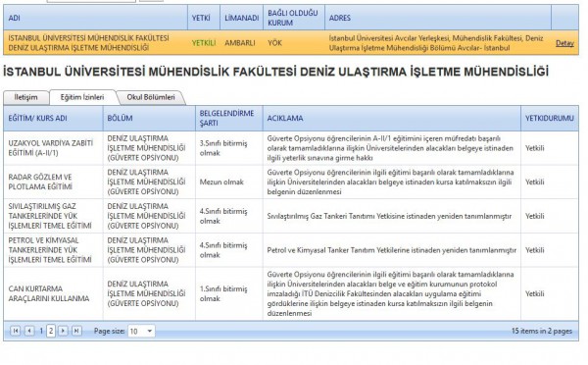Select the PETROL VE KİMYASAL TANKERLERİNDE course row
Viewport: 588px width, 365px height.
[291, 250]
